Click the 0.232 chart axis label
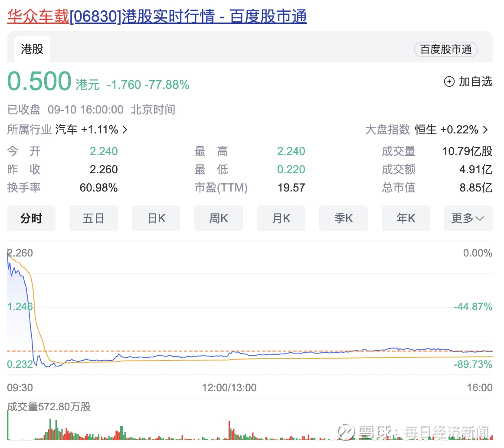 pos(20,364)
